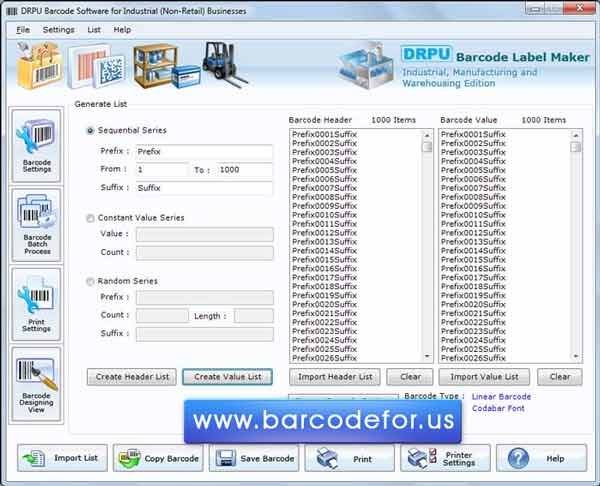Viewport: 600px width, 486px height.
Task: Switch to Barcode Designing View icon
Action: click(37, 384)
